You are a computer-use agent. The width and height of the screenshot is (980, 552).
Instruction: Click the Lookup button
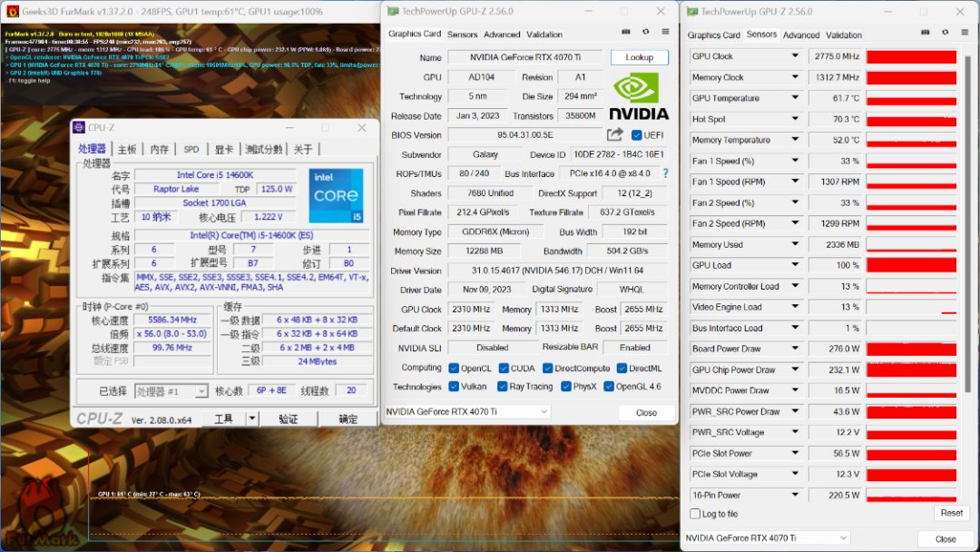640,57
